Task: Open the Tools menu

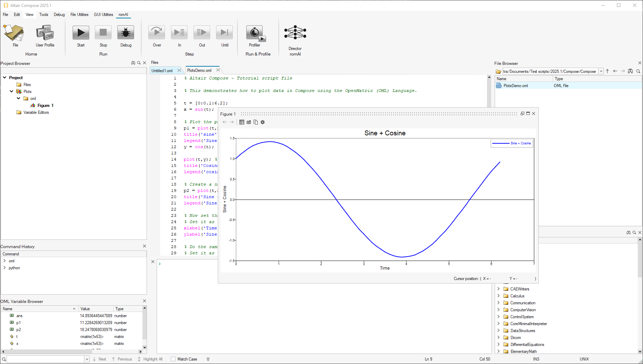Action: (44, 15)
